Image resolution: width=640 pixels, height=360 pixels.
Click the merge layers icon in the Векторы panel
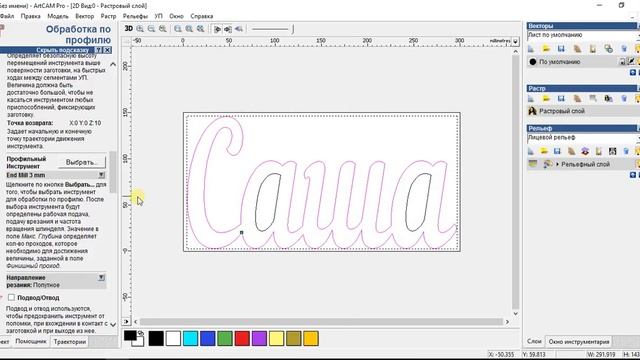(x=609, y=49)
